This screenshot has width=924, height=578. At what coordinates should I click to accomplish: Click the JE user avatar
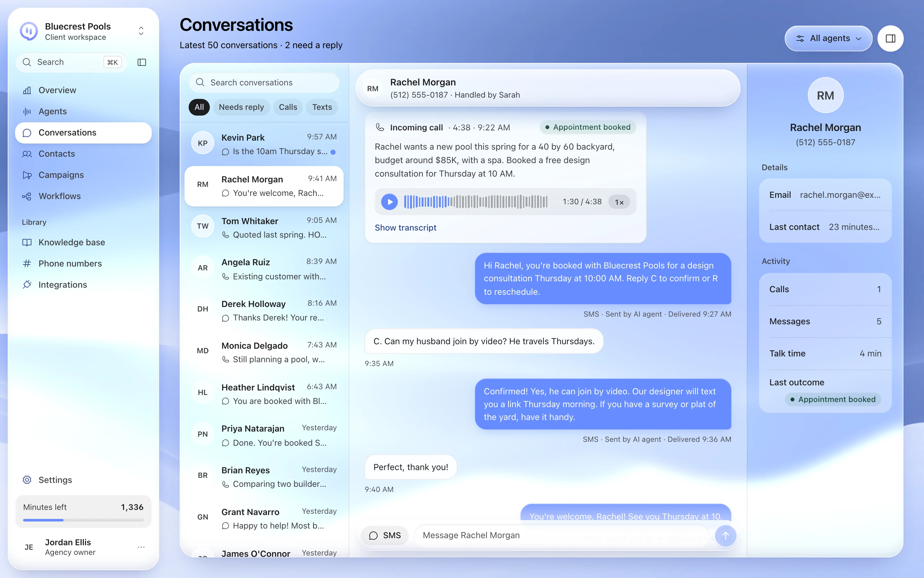click(29, 547)
